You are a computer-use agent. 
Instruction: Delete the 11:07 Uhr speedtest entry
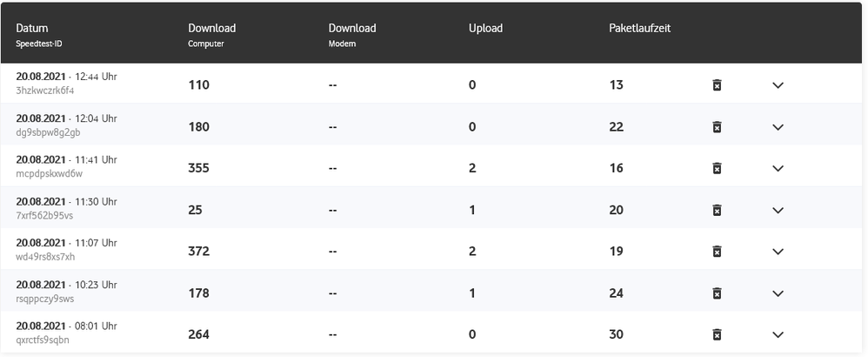pos(717,252)
